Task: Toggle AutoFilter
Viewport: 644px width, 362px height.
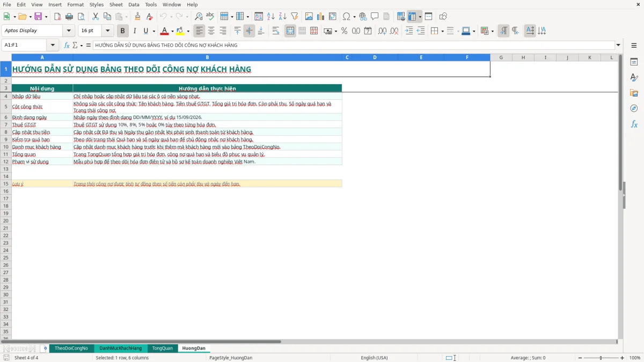Action: tap(294, 17)
